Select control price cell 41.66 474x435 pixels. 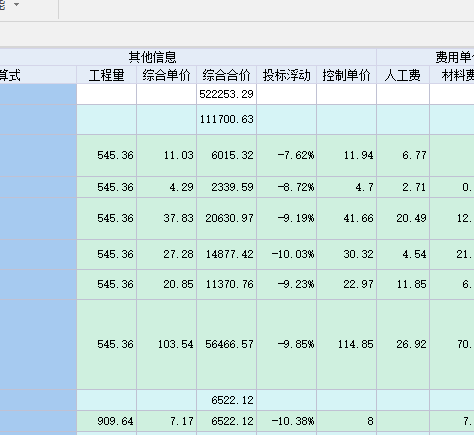coord(347,218)
